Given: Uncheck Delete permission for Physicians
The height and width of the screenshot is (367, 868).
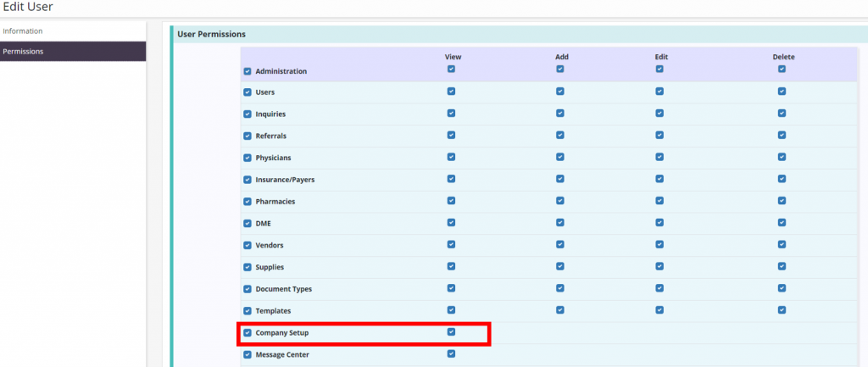Looking at the screenshot, I should tap(782, 157).
